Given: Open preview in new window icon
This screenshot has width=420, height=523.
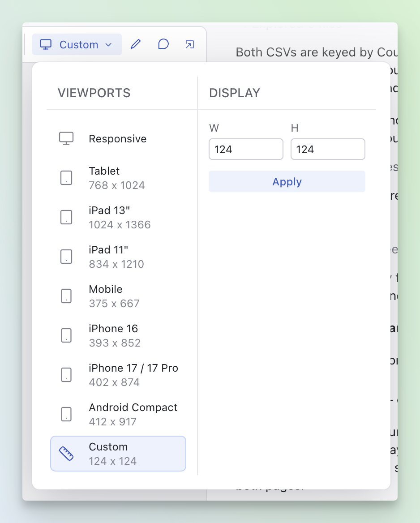Looking at the screenshot, I should pos(190,44).
